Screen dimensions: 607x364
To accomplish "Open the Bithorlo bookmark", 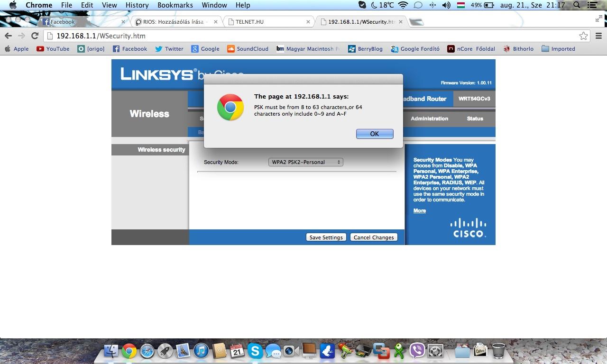I will [518, 49].
